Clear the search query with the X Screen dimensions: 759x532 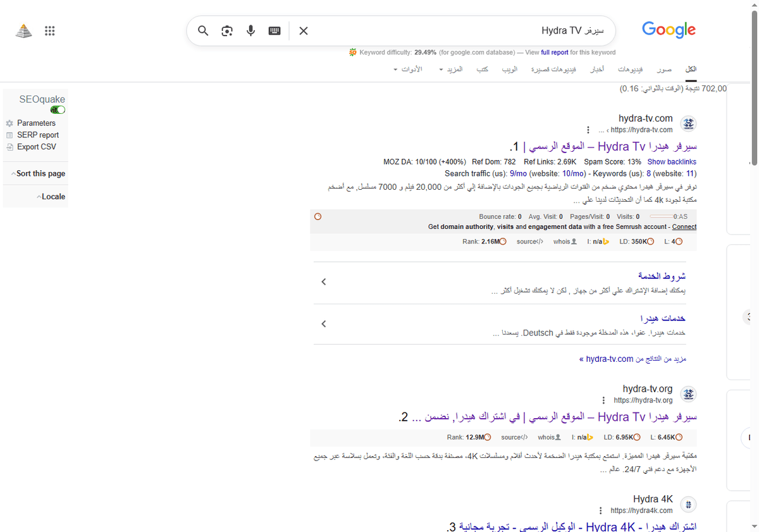point(303,30)
